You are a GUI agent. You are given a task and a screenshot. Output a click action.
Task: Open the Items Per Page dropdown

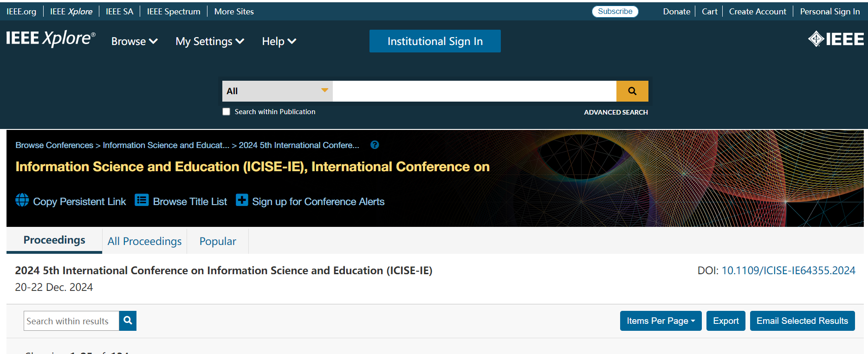[x=661, y=321]
